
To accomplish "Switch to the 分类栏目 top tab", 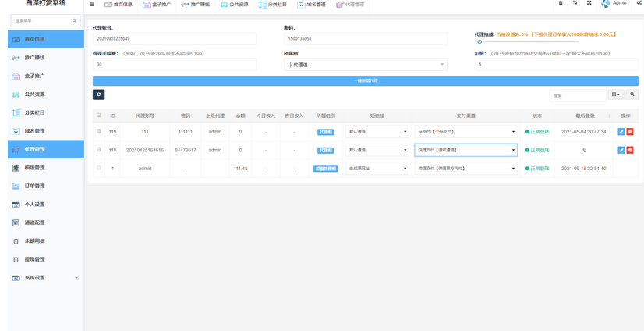I will point(272,5).
